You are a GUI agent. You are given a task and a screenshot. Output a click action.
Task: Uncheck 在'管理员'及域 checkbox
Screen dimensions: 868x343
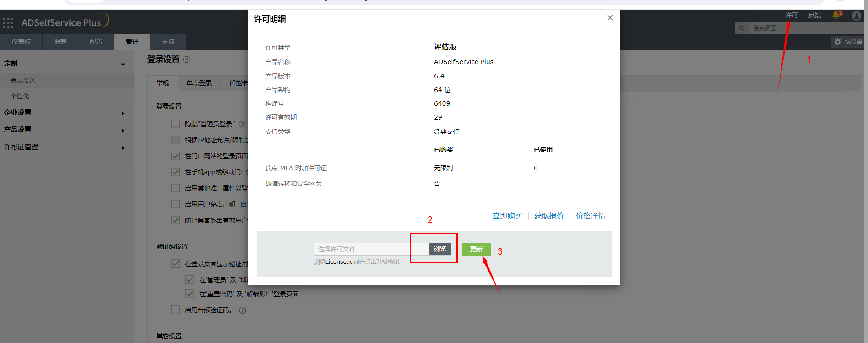pyautogui.click(x=190, y=279)
